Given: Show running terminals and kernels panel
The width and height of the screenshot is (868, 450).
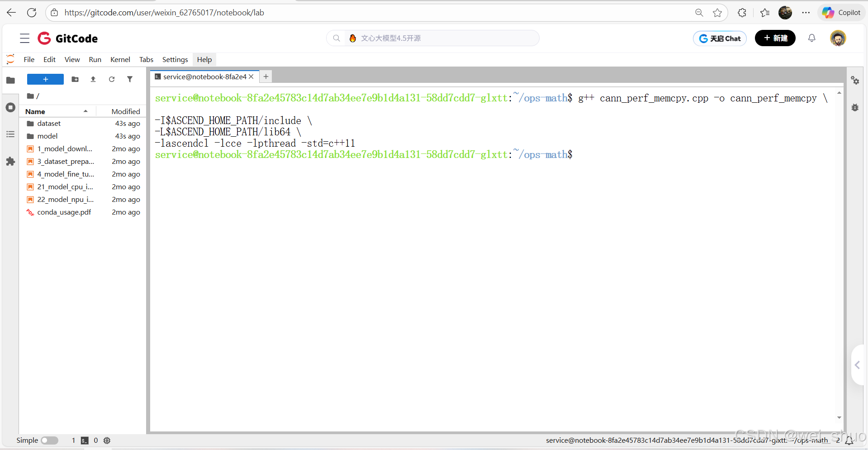Looking at the screenshot, I should 10,107.
